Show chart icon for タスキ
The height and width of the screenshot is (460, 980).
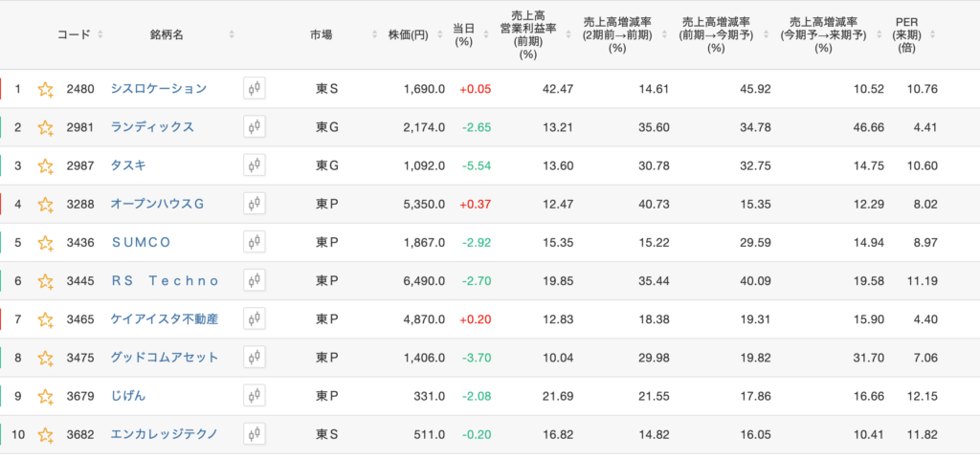[255, 165]
